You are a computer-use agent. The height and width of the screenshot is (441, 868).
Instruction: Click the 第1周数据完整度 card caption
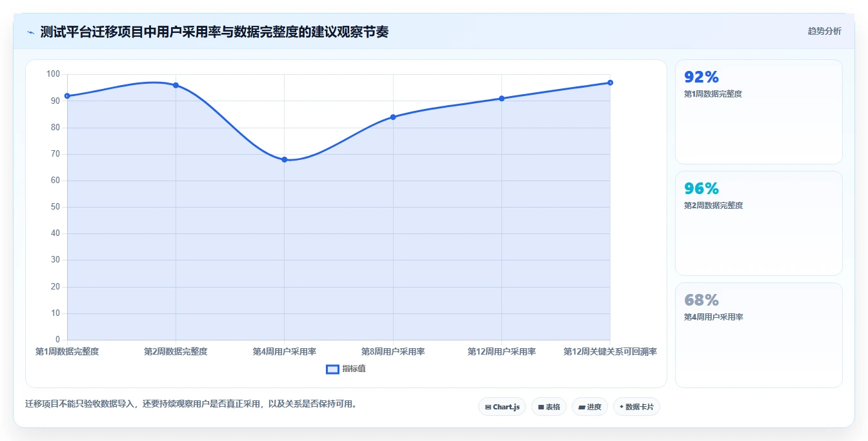click(713, 94)
